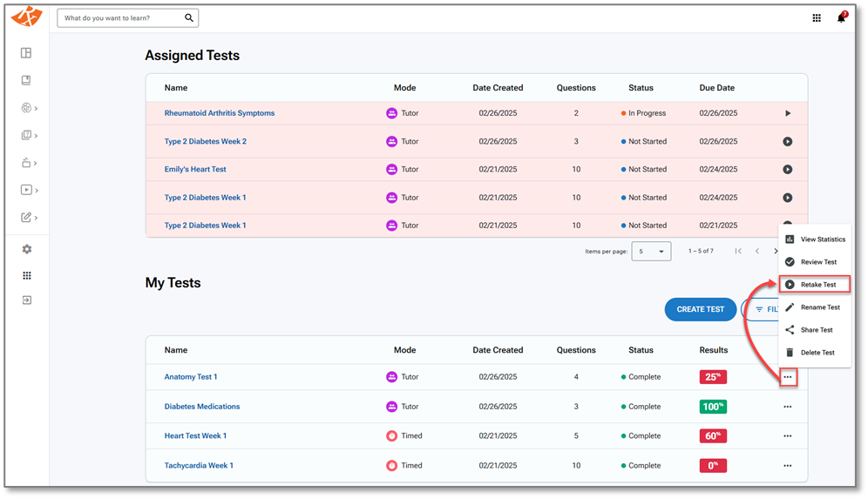Click the search magnifier icon
868x499 pixels.
tap(189, 18)
